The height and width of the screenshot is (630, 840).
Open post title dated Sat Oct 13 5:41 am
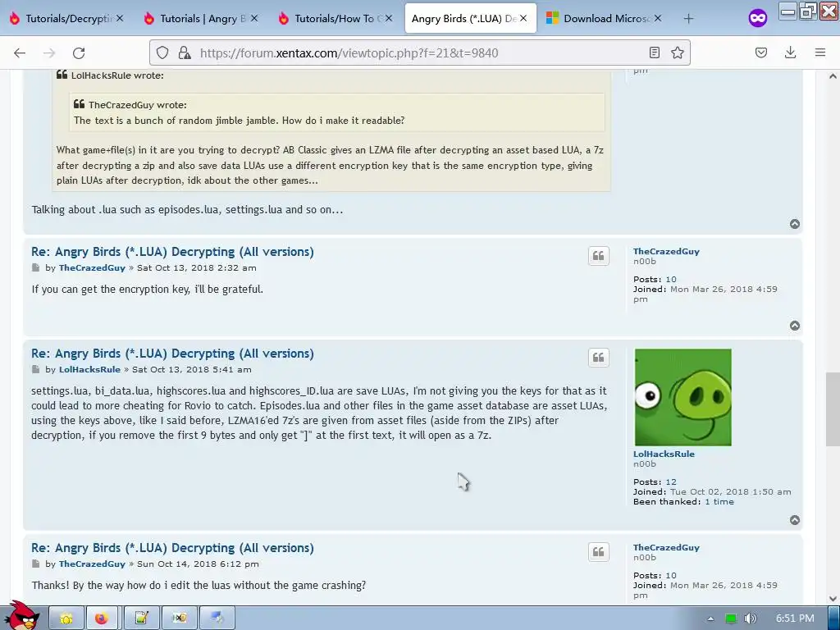pyautogui.click(x=172, y=354)
